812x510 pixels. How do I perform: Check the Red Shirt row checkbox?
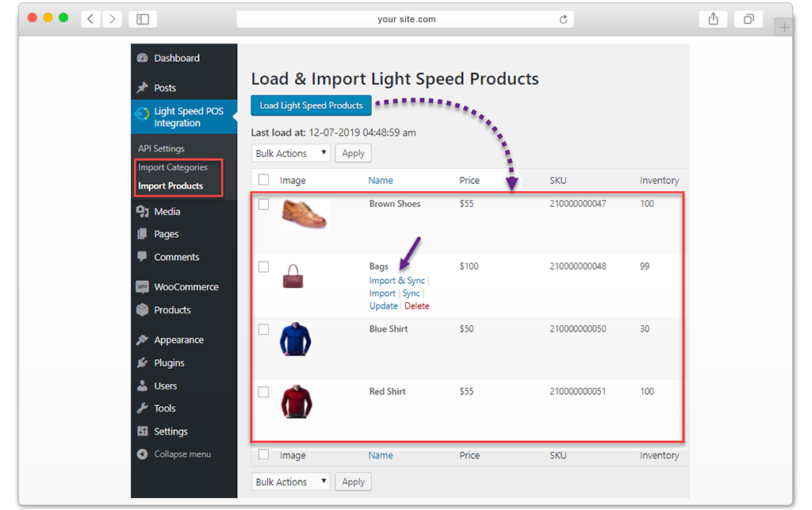pyautogui.click(x=263, y=392)
